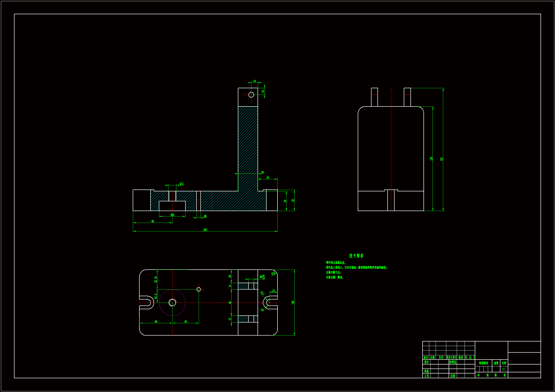555x392 pixels.
Task: Click the 220 overall length dimension text
Action: tap(205, 230)
